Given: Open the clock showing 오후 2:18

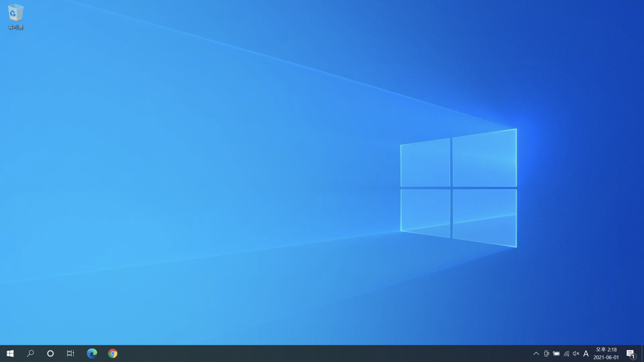Looking at the screenshot, I should 606,353.
